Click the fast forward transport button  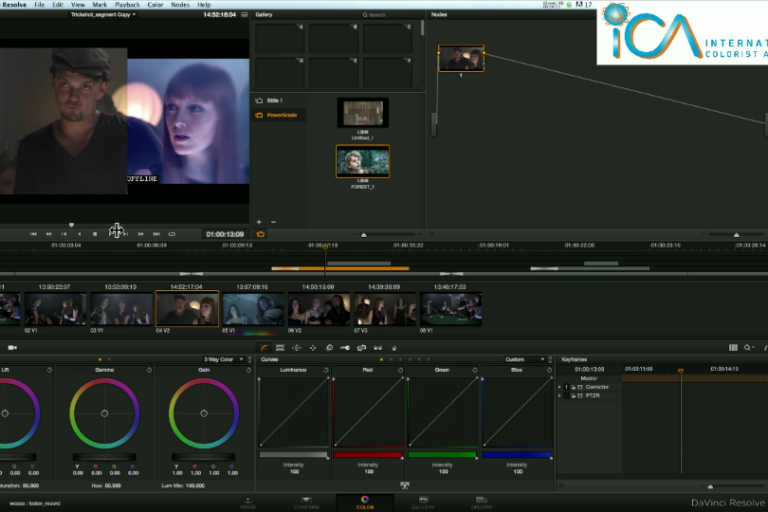141,234
